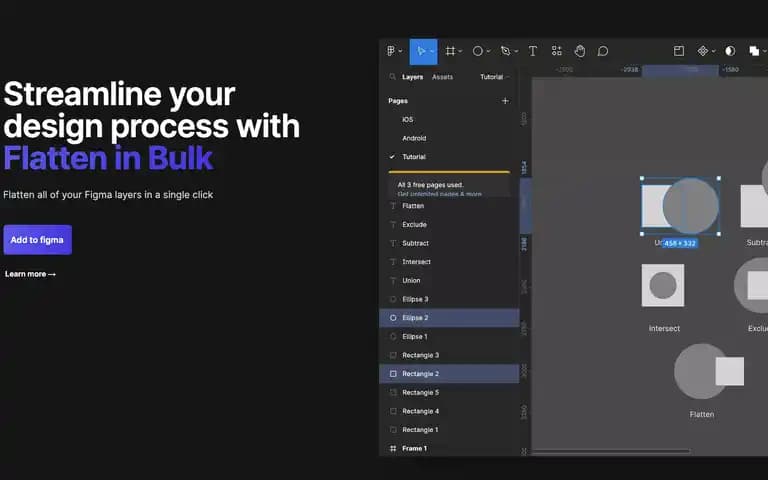Switch to the Layers tab
Image resolution: width=768 pixels, height=480 pixels.
tap(412, 77)
